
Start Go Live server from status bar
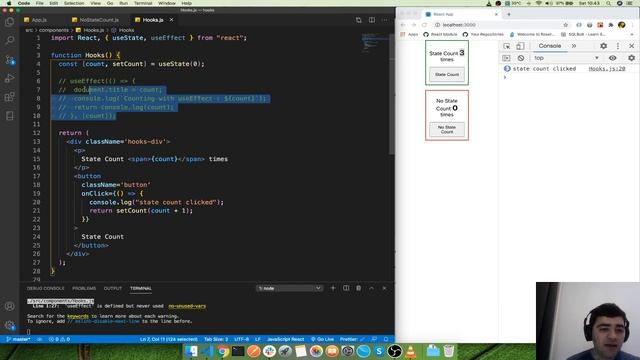click(x=322, y=339)
